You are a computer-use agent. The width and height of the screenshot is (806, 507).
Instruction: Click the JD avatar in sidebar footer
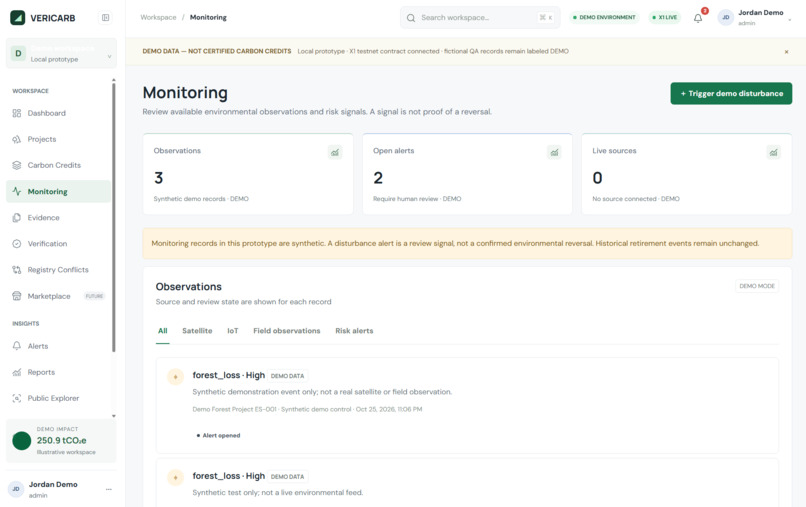[x=16, y=489]
